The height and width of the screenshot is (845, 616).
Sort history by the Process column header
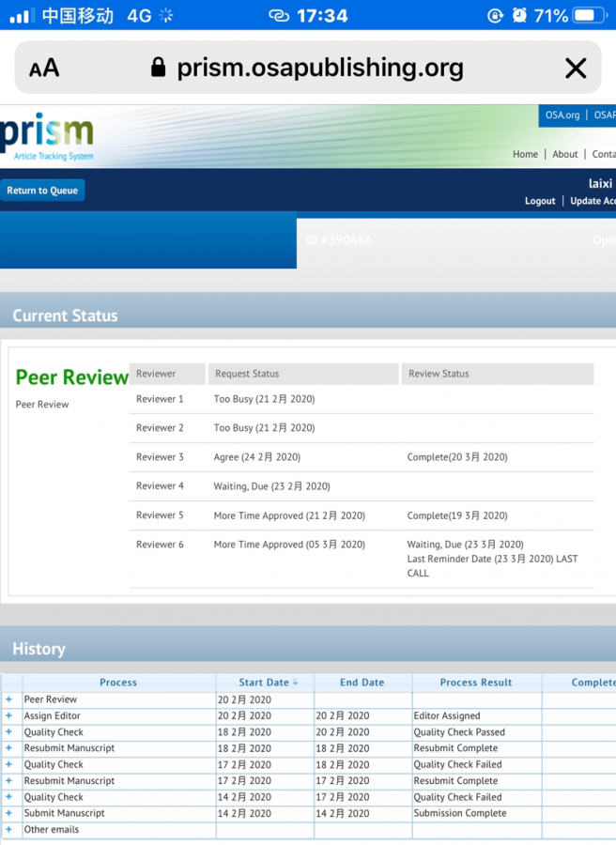[118, 683]
